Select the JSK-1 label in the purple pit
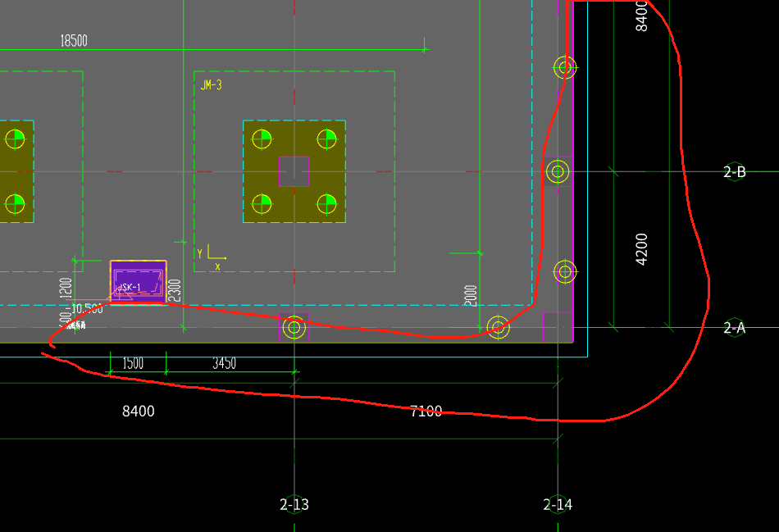779x532 pixels. coord(130,287)
